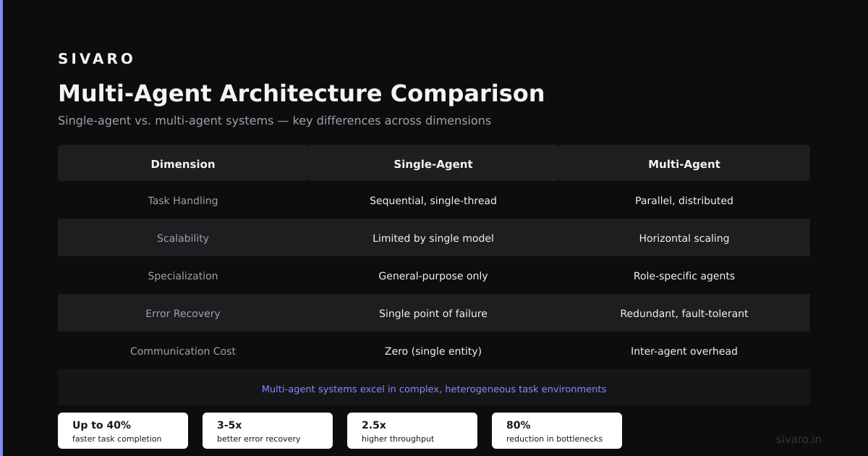Screen dimensions: 868x456
Task: Click the '80% reduction in bottlenecks' card
Action: coord(557,431)
